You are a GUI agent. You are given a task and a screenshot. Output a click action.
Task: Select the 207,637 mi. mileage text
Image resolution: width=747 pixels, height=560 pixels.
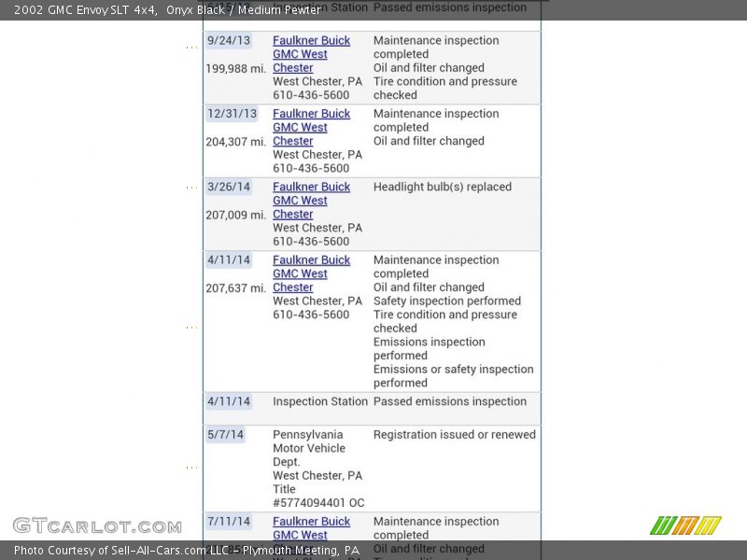pyautogui.click(x=236, y=288)
